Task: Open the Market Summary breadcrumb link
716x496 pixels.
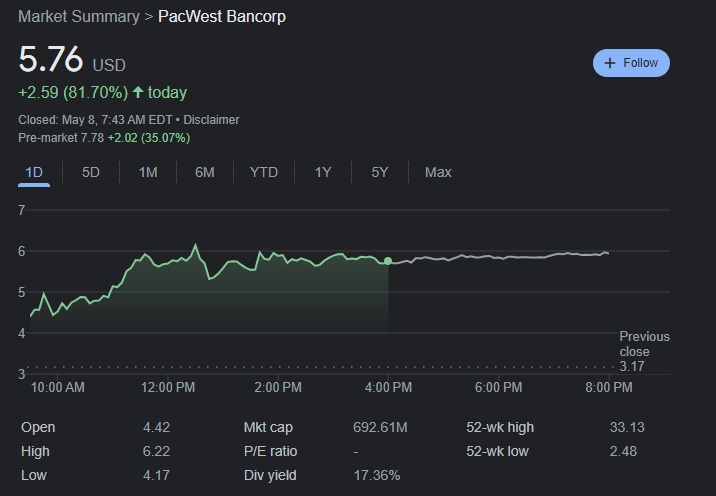Action: pos(79,17)
